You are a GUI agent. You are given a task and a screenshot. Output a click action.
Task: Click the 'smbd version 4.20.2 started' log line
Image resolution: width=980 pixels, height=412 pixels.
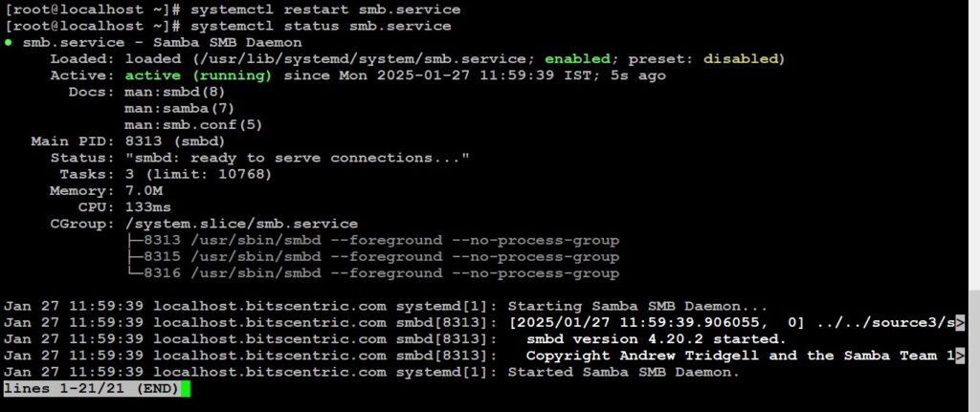tap(656, 339)
